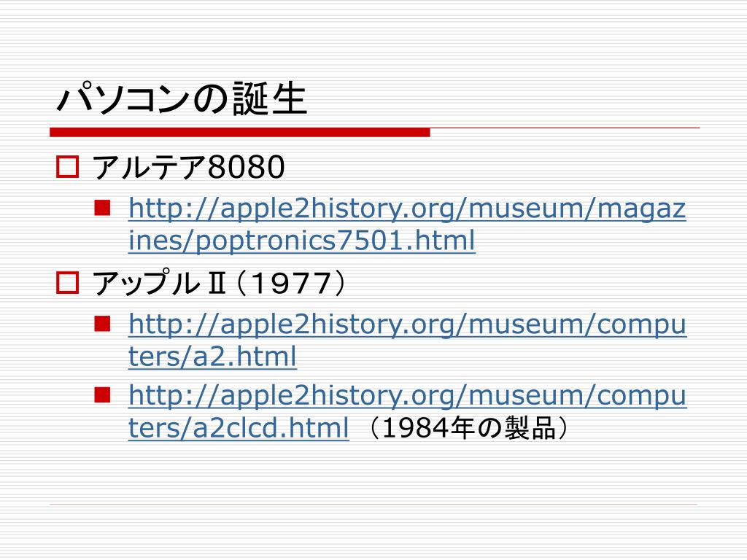This screenshot has width=747, height=560.
Task: Click the hollow red square before アルテア8080
Action: pos(67,167)
